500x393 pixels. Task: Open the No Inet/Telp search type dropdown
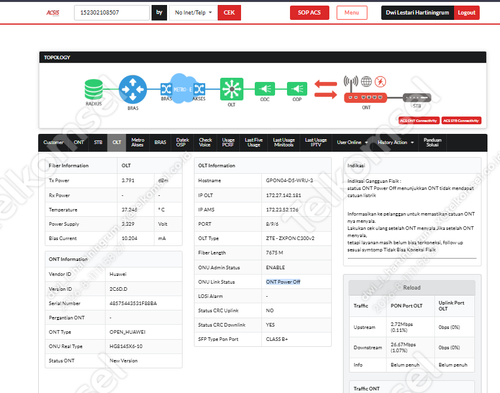[193, 13]
